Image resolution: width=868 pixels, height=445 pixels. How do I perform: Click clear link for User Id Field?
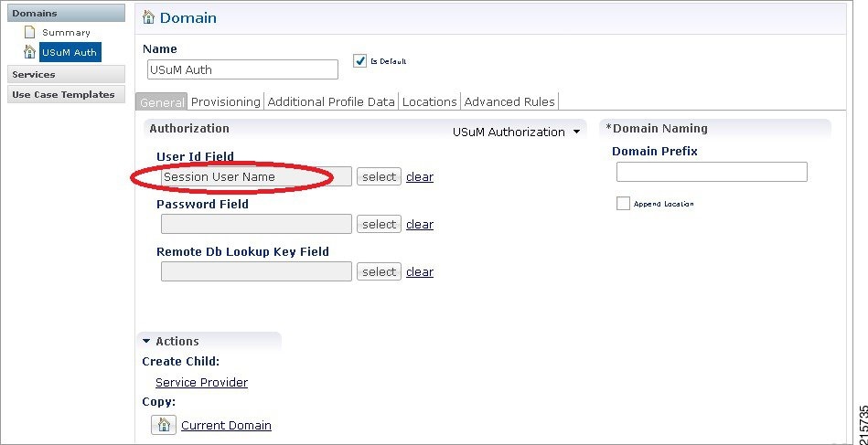420,177
